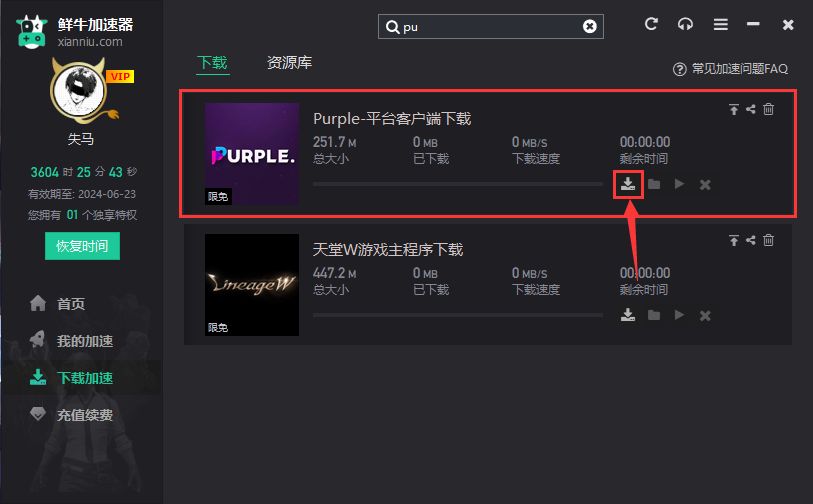Click the user avatar picture

[79, 91]
